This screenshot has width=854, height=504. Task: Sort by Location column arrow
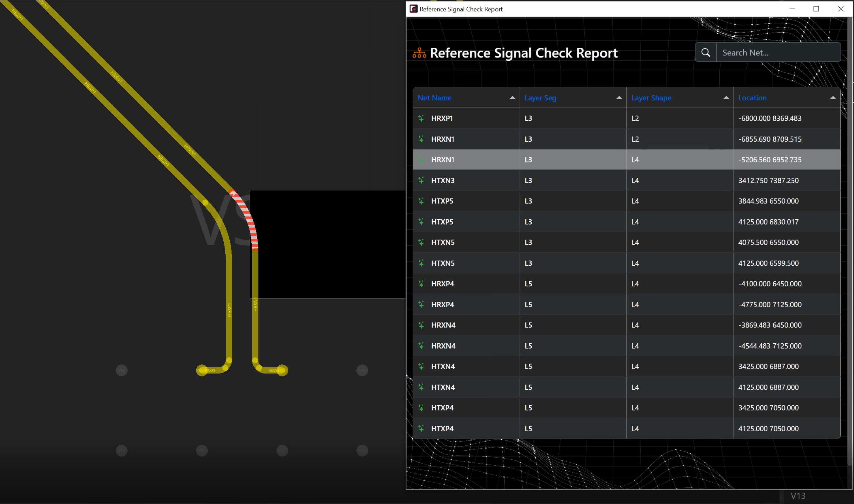[833, 98]
